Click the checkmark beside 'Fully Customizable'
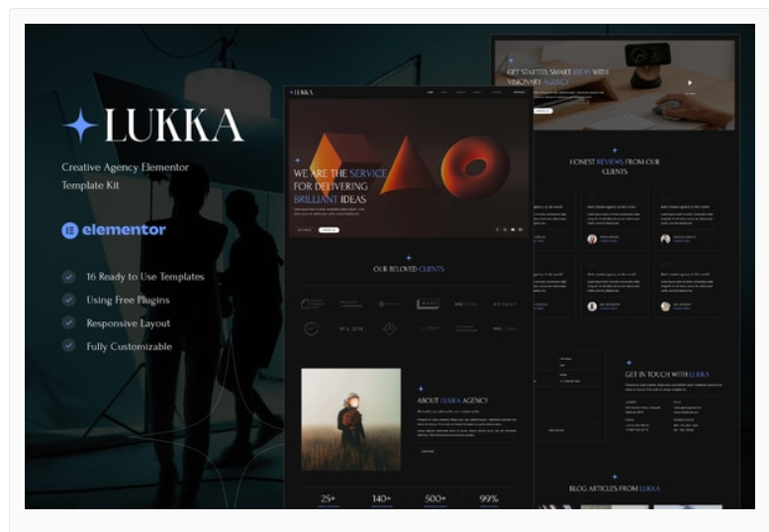Image resolution: width=769 pixels, height=532 pixels. [68, 346]
